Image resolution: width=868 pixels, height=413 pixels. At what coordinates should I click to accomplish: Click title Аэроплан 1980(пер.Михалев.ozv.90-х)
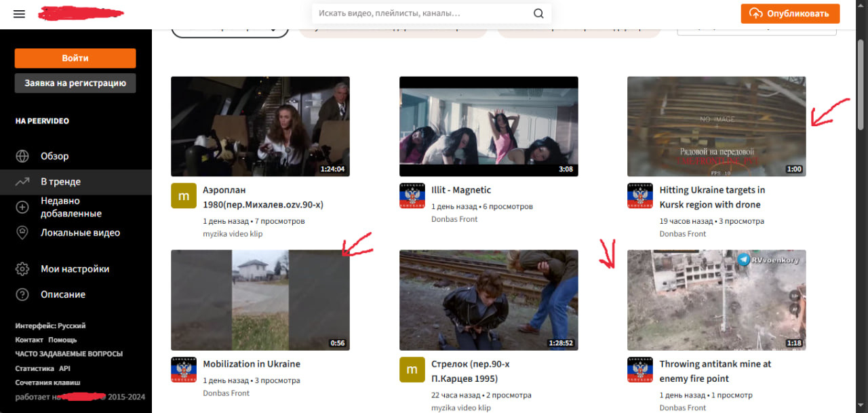pos(263,197)
